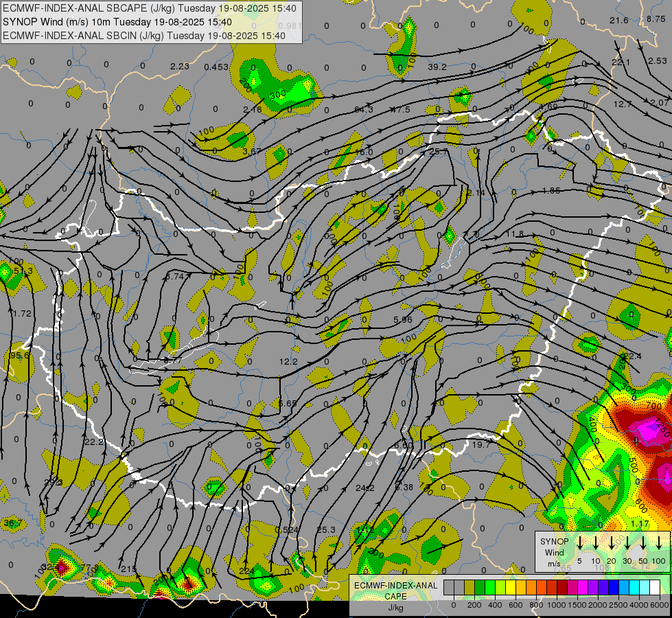Click the 5.96 value on the map
The image size is (672, 618).
click(x=402, y=319)
